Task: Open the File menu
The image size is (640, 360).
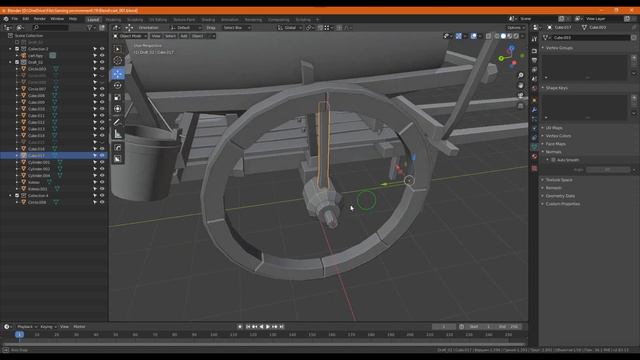Action: coord(15,19)
